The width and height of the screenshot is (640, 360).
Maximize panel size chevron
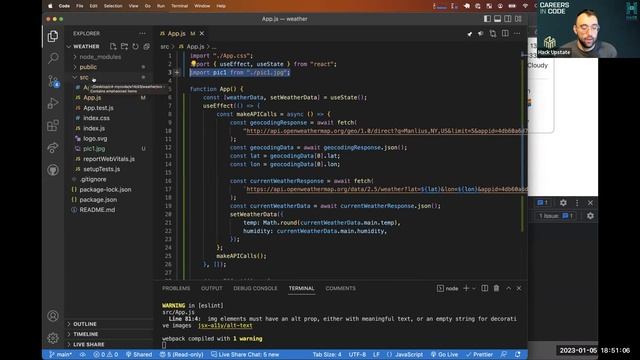coord(509,288)
